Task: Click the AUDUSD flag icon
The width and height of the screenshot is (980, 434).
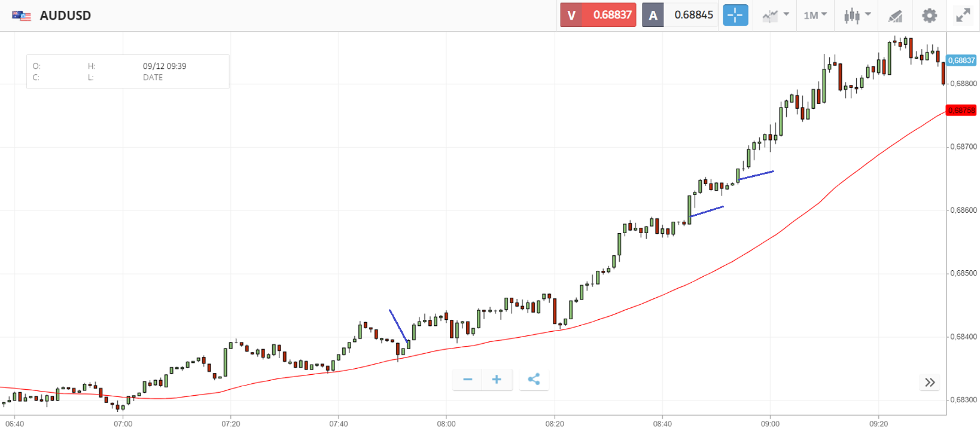Action: [x=22, y=16]
